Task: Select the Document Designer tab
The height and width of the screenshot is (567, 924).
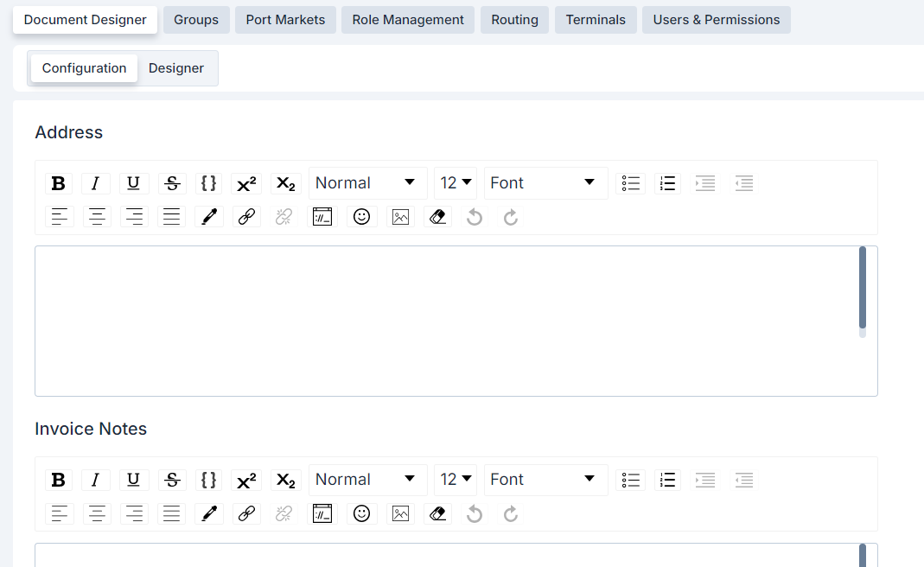Action: click(85, 20)
